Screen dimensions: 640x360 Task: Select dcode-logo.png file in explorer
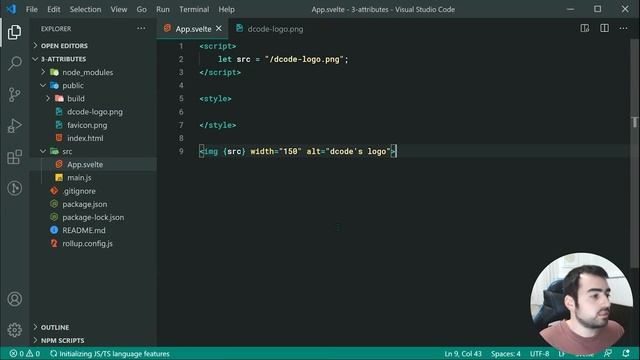coord(94,112)
